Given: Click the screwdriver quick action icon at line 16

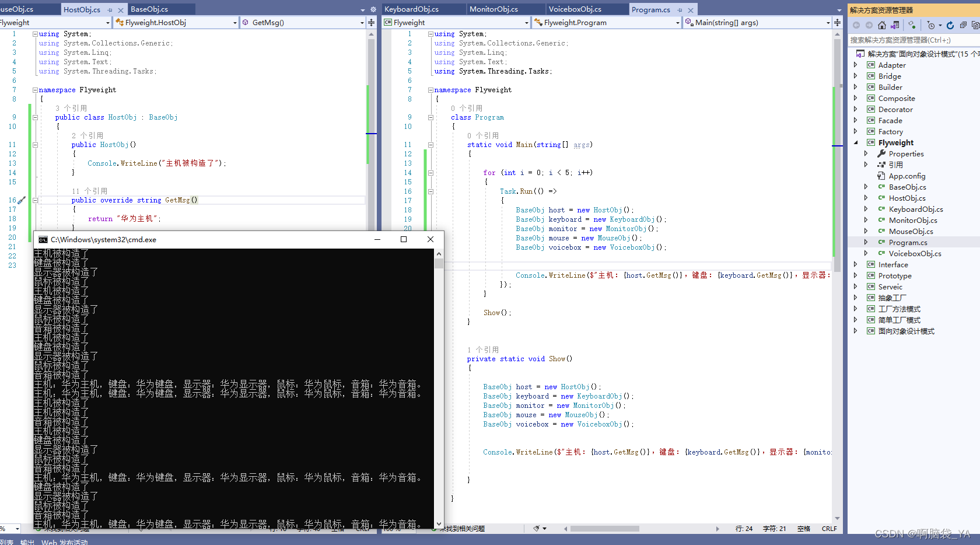Looking at the screenshot, I should (22, 200).
